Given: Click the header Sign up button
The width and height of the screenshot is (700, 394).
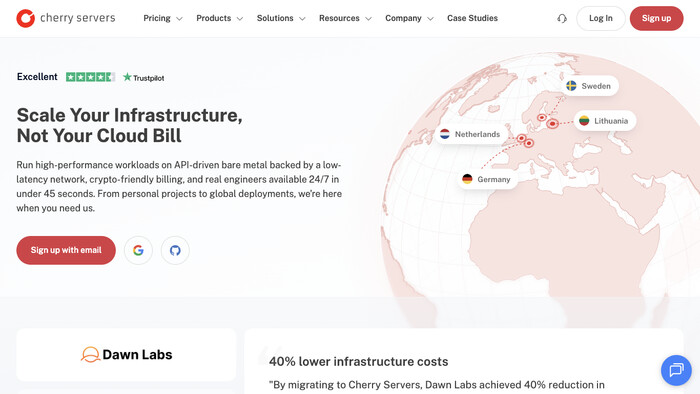Looking at the screenshot, I should [x=656, y=18].
